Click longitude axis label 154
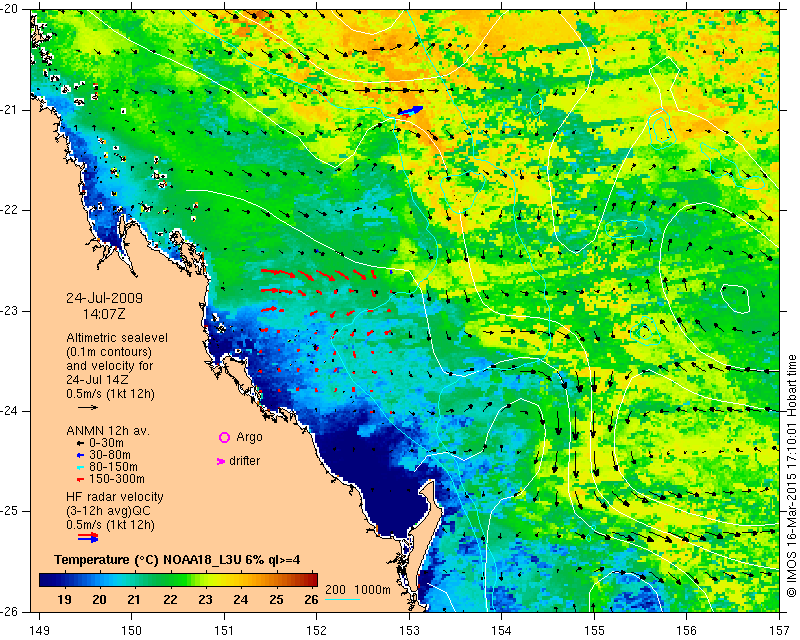The image size is (800, 640). [502, 631]
